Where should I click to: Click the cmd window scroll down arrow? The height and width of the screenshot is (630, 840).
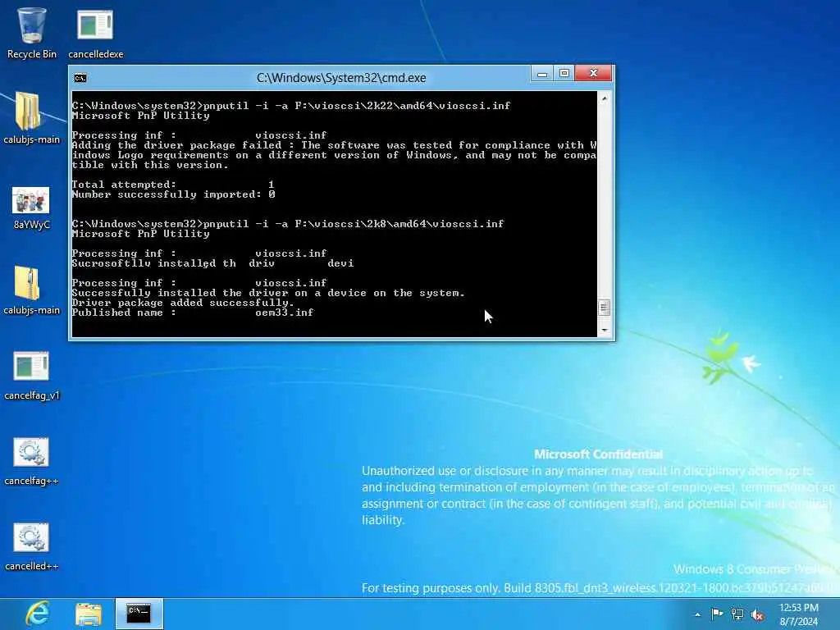coord(604,330)
